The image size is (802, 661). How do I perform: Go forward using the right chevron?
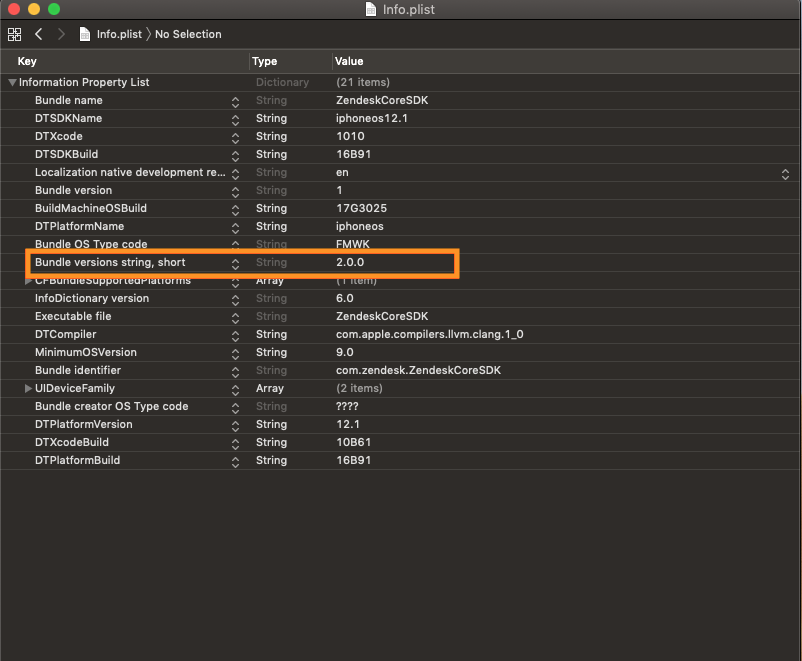tap(61, 34)
